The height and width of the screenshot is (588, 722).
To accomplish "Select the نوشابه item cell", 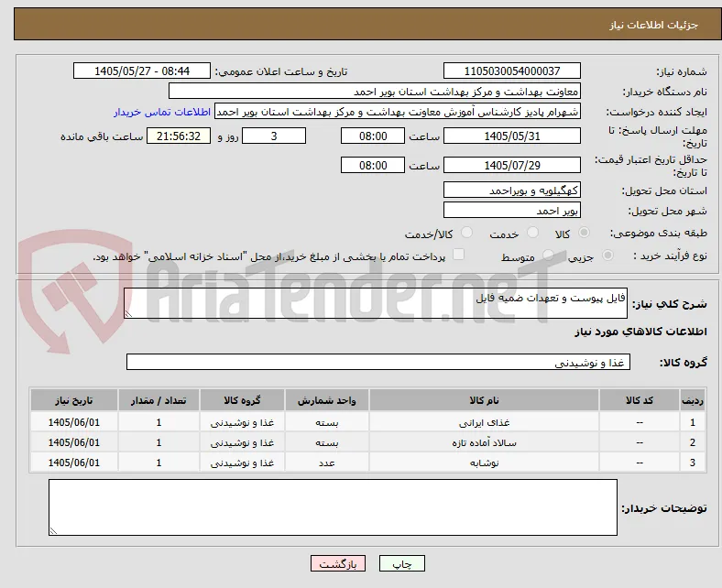I will pyautogui.click(x=484, y=463).
